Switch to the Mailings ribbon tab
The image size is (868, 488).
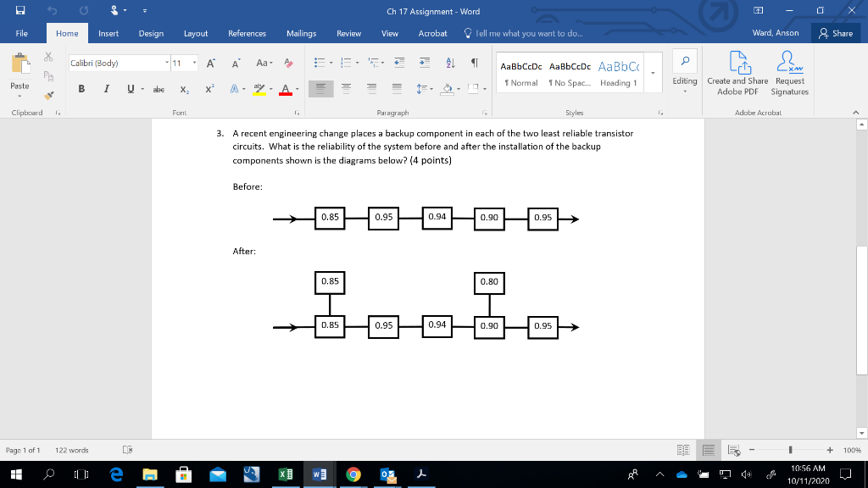click(x=301, y=34)
